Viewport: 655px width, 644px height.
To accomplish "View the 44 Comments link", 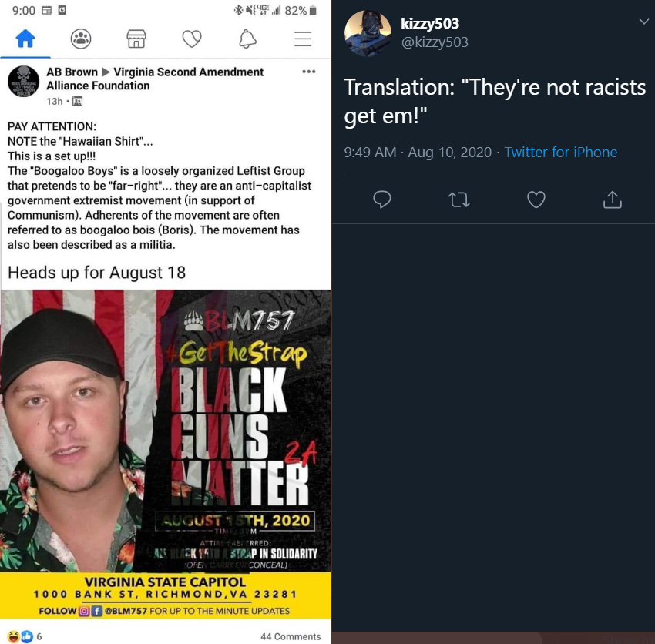I will (x=291, y=636).
